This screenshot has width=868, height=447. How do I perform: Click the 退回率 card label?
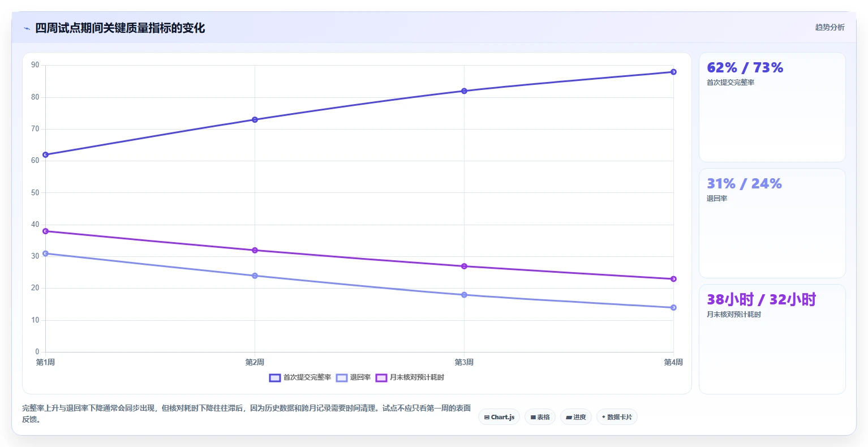717,199
